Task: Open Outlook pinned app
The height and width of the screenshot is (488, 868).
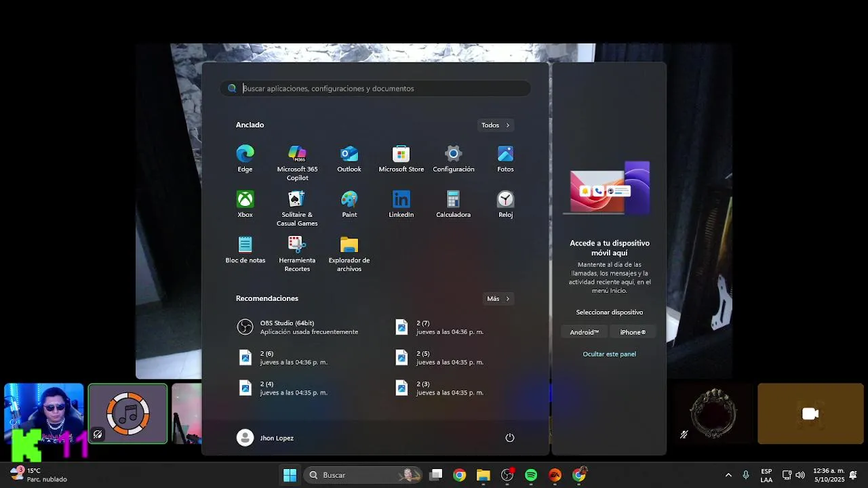Action: (349, 159)
